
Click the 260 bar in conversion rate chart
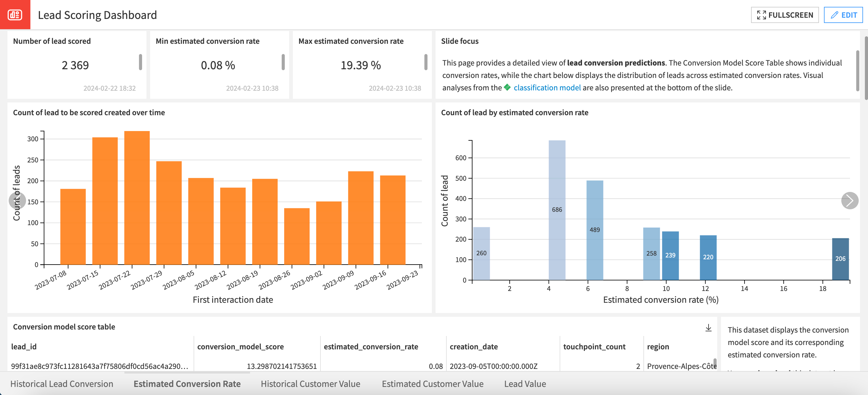click(481, 253)
